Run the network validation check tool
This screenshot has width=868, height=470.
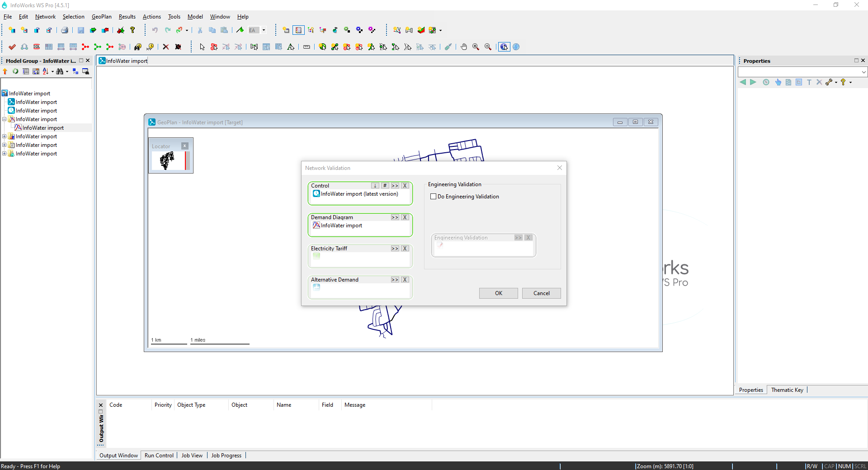coord(12,47)
